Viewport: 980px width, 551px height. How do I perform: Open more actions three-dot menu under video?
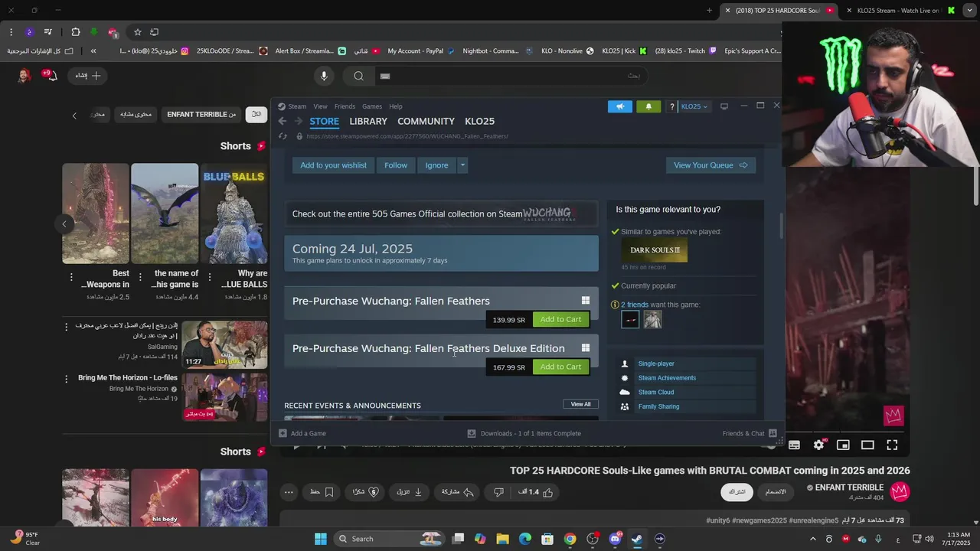tap(289, 492)
